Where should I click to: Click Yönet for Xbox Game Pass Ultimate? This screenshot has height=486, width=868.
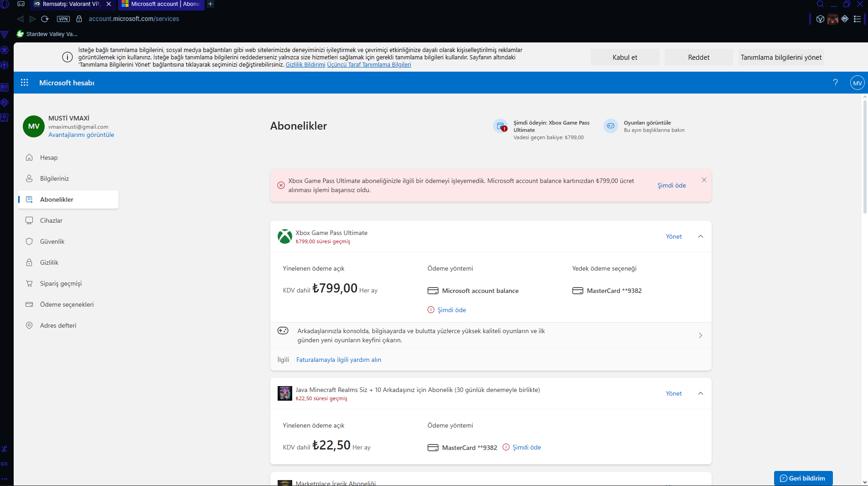tap(674, 236)
